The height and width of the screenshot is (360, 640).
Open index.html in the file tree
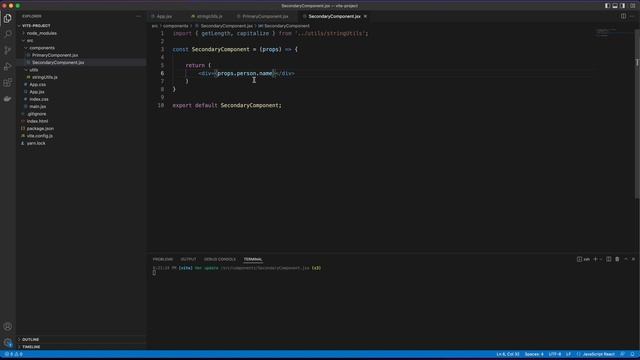click(37, 121)
